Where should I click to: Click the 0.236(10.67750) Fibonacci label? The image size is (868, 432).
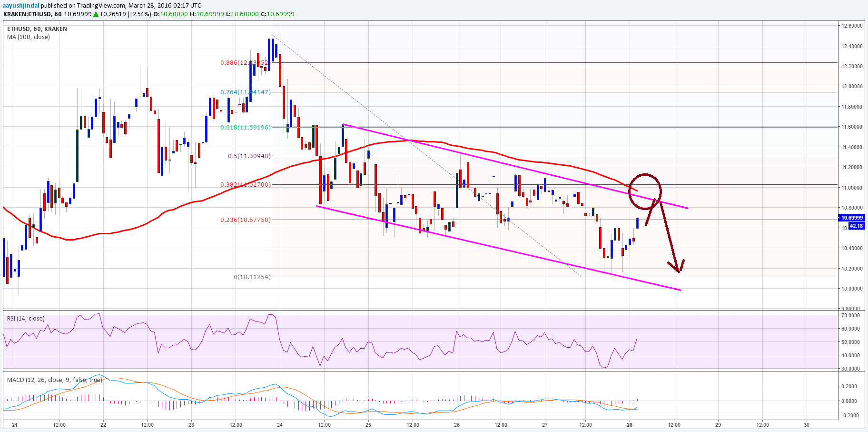[245, 220]
